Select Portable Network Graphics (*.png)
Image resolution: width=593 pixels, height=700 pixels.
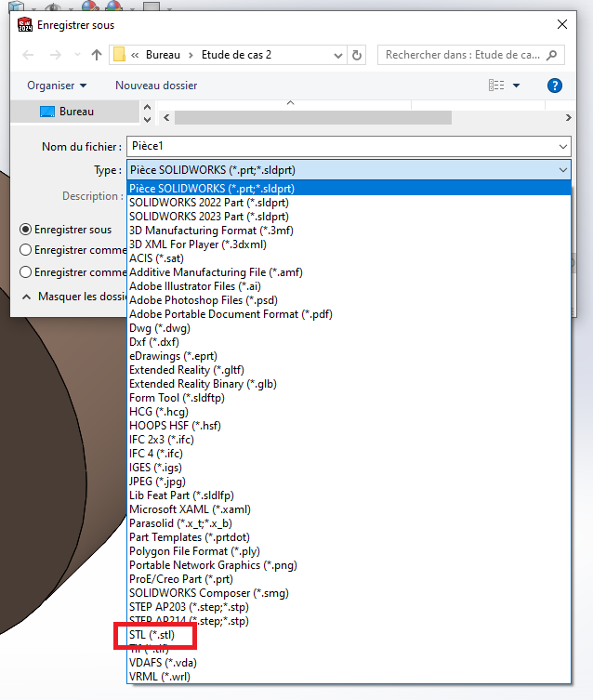(349, 565)
